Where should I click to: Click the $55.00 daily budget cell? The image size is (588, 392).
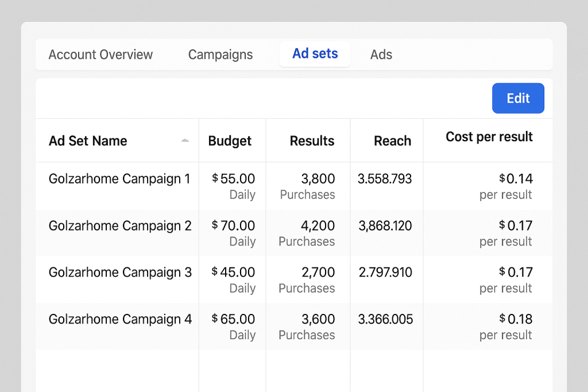pyautogui.click(x=234, y=185)
